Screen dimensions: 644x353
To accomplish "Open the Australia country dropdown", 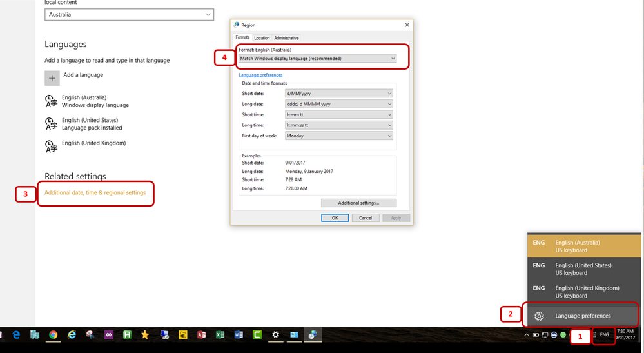I will pyautogui.click(x=129, y=14).
